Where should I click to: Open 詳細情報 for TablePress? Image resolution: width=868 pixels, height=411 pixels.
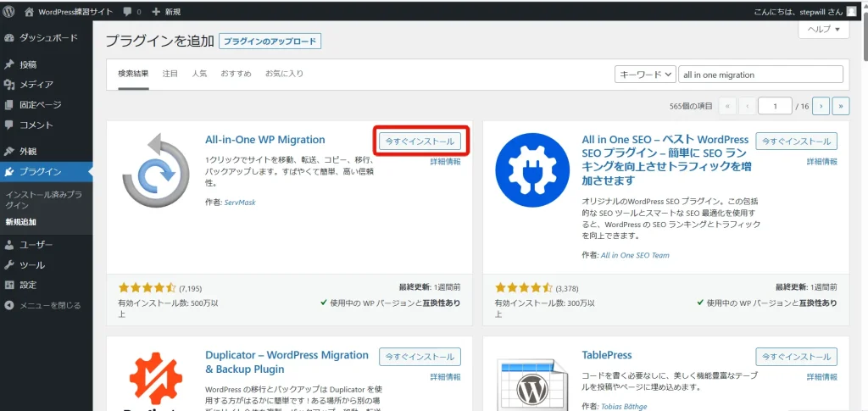click(x=822, y=377)
